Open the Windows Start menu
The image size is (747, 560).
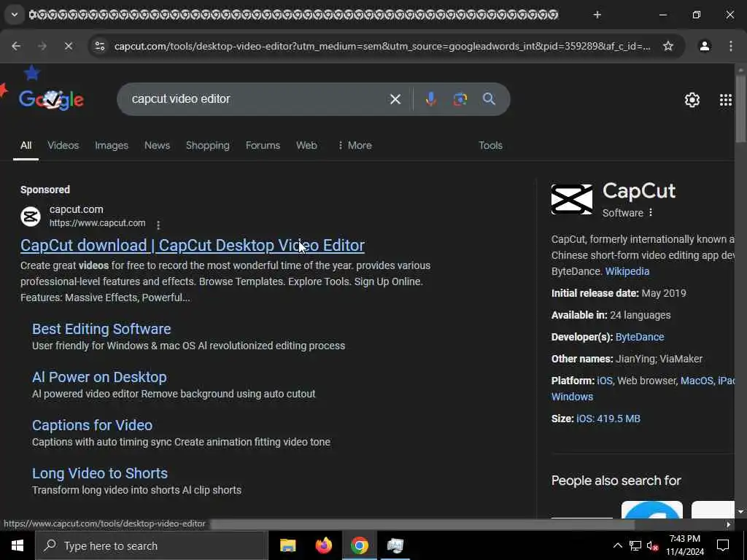click(x=18, y=545)
